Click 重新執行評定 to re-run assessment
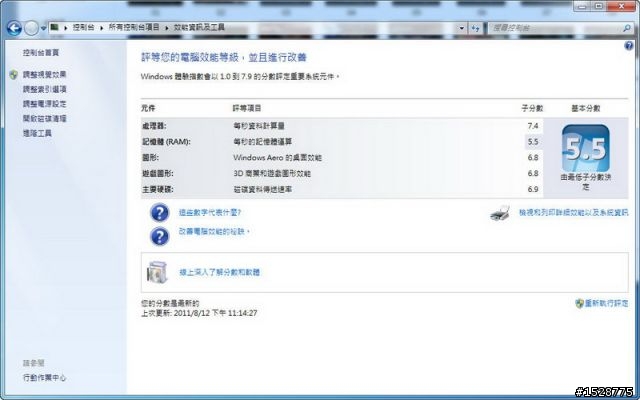 pos(607,303)
